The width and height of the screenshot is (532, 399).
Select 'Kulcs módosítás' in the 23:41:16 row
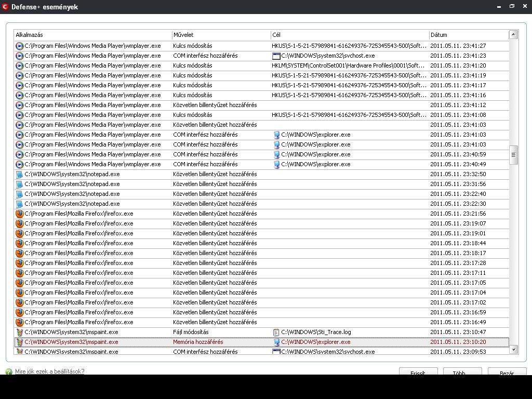[192, 95]
